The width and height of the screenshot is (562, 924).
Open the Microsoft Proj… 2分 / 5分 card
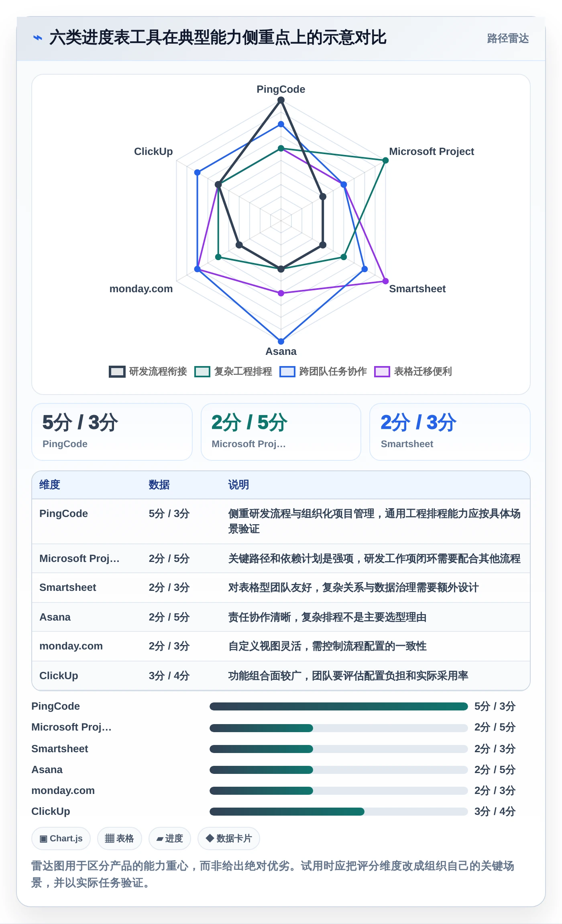click(281, 432)
